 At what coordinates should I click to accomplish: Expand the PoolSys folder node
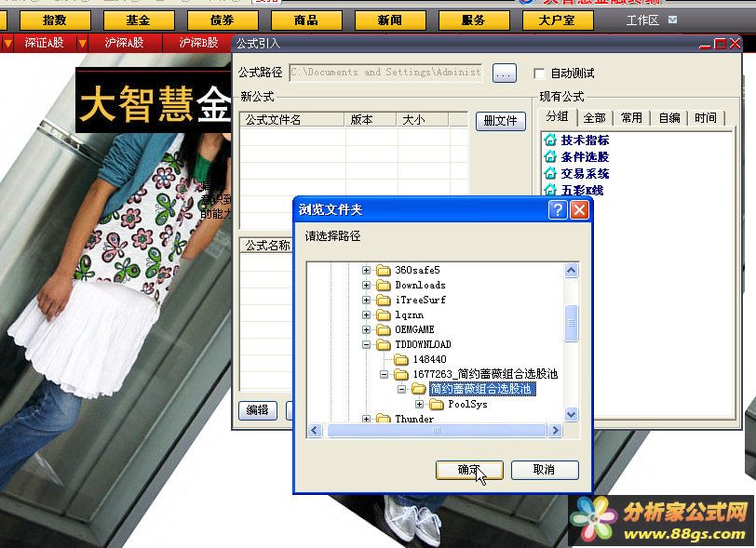(x=420, y=405)
